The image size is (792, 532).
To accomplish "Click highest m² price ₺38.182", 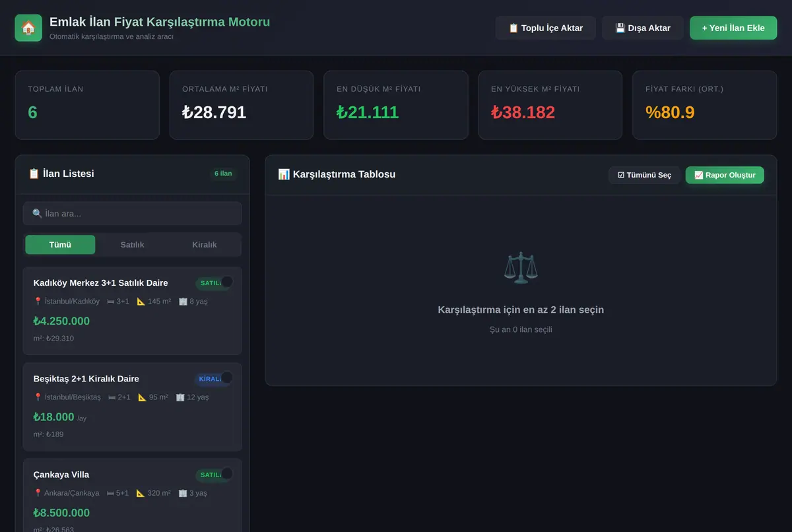I will (523, 112).
